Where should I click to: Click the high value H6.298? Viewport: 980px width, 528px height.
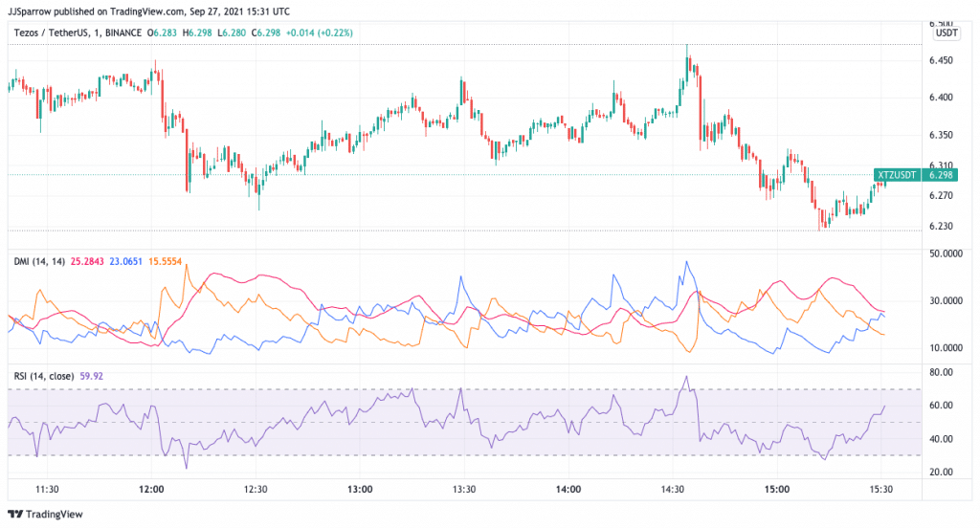[x=197, y=33]
